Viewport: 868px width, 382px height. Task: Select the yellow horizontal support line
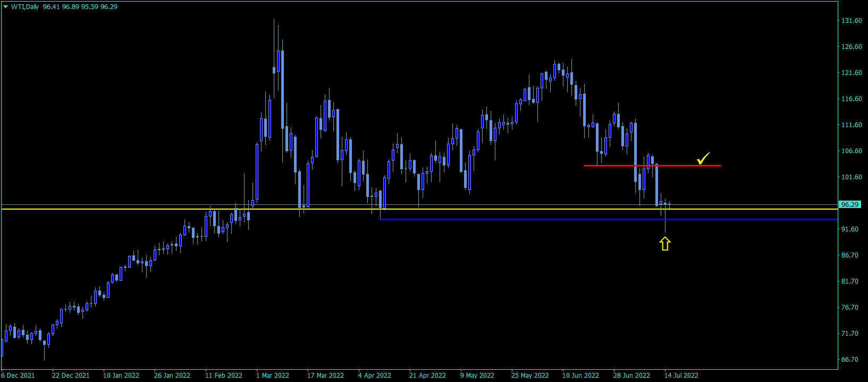[x=419, y=210]
